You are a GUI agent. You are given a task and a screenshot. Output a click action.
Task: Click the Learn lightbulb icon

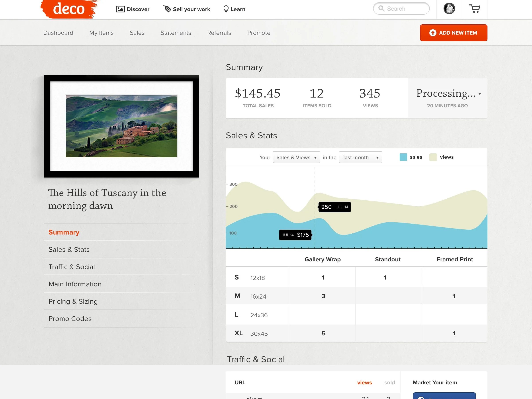[226, 9]
